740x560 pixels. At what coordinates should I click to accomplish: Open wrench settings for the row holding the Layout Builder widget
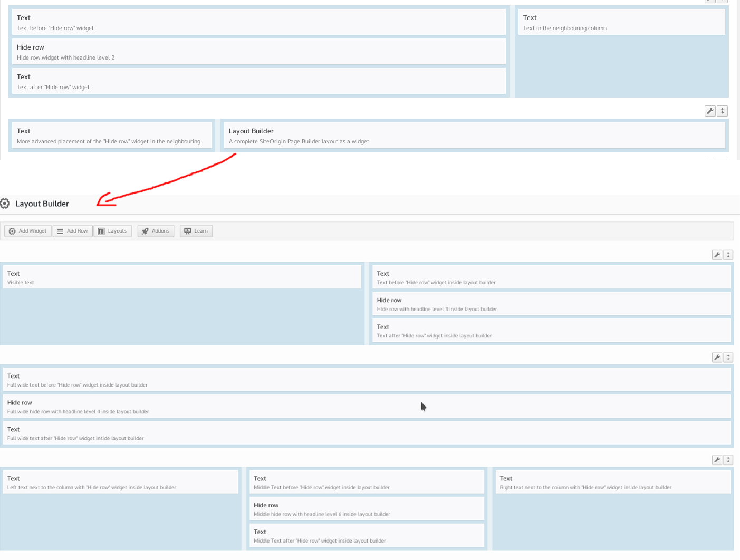pyautogui.click(x=710, y=111)
